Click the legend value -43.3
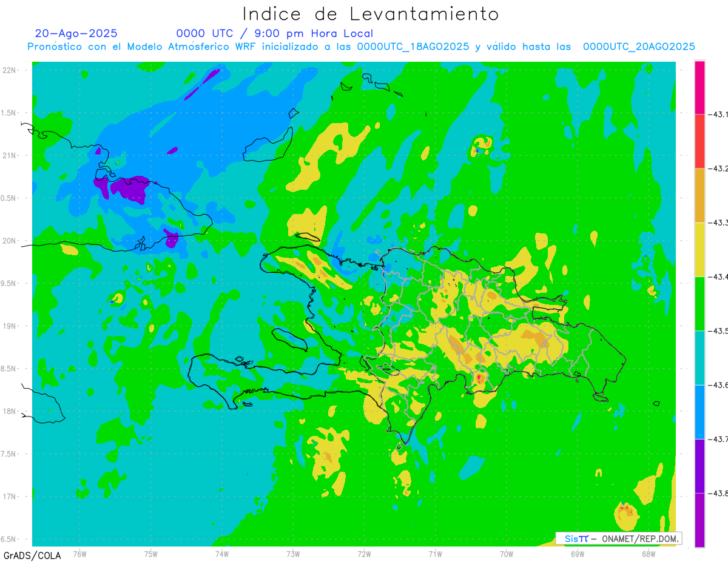 (x=717, y=222)
